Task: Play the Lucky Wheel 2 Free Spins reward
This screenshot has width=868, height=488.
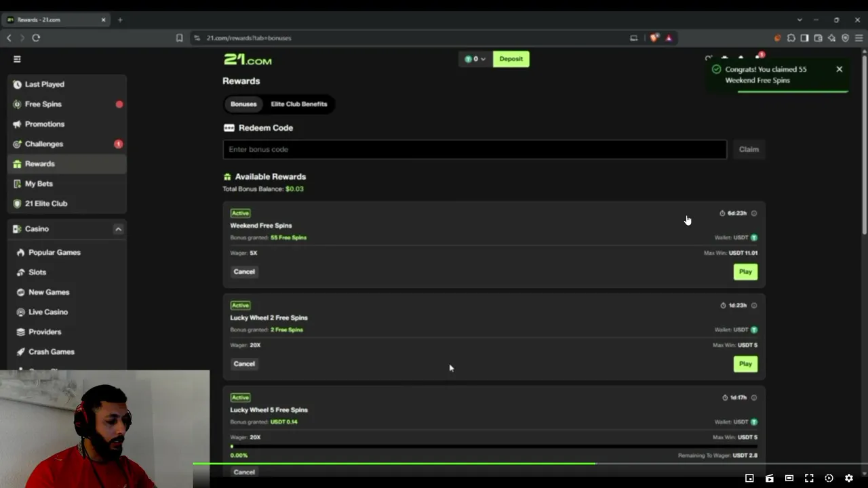Action: tap(745, 364)
